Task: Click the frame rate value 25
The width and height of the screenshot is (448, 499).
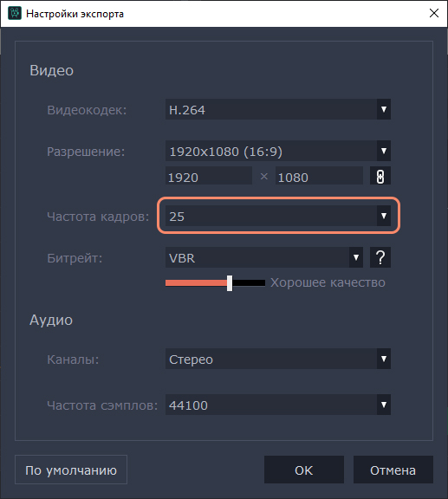Action: click(x=177, y=217)
